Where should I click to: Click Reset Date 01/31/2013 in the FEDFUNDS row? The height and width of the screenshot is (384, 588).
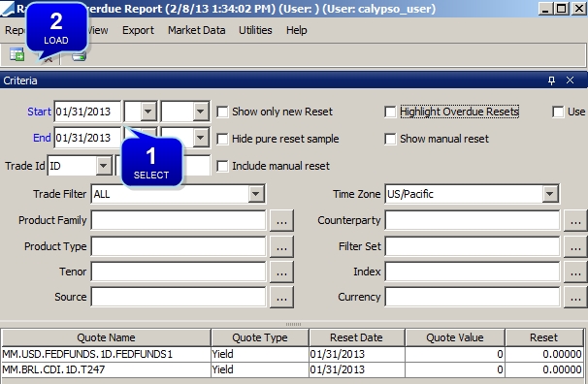point(357,354)
